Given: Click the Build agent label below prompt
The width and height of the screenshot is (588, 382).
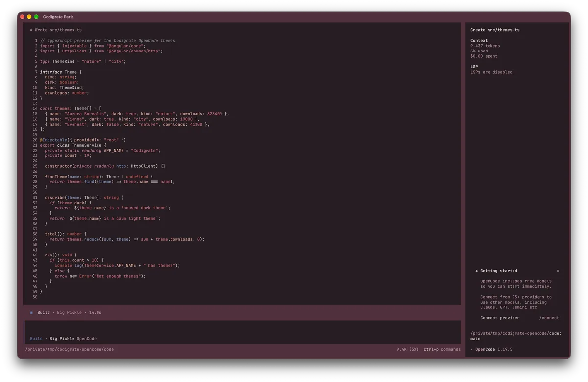Looking at the screenshot, I should pos(36,339).
